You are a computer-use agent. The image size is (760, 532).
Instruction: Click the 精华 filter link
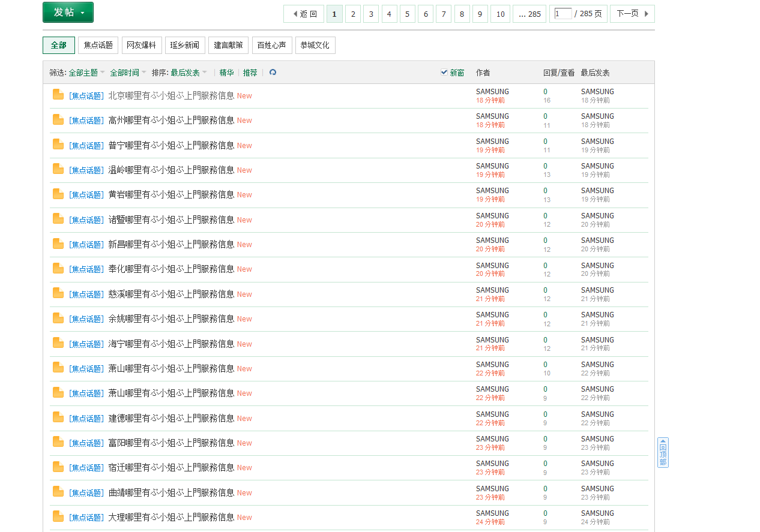226,73
